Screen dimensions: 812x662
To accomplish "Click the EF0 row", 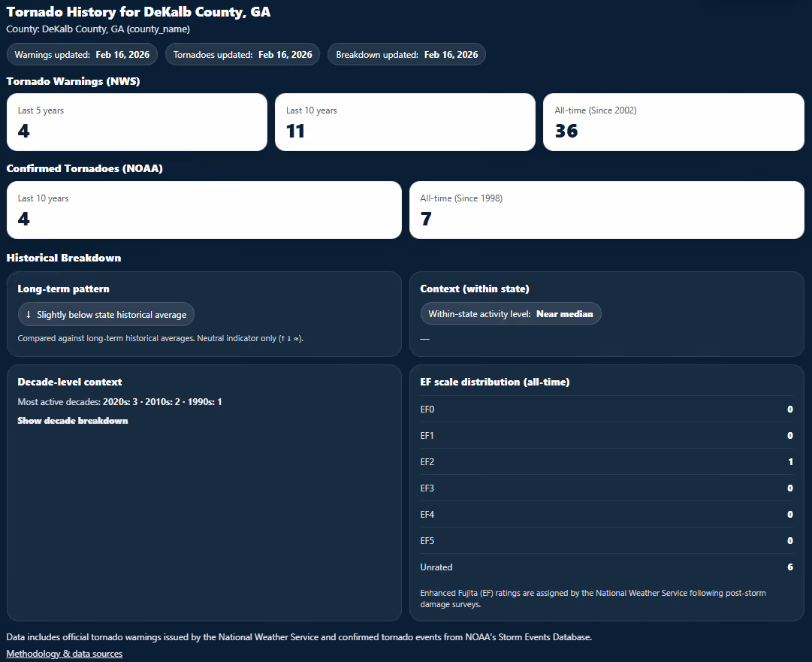I will (x=606, y=410).
